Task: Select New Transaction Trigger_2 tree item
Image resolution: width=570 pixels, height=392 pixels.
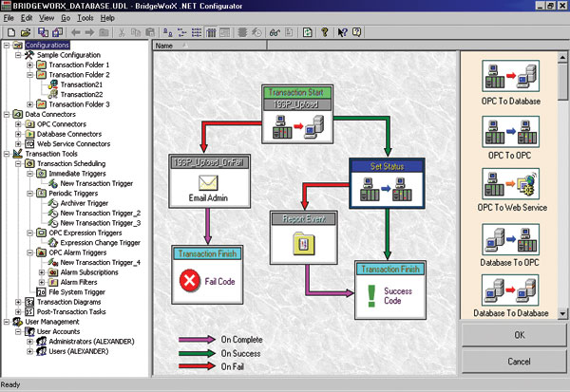Action: pos(101,213)
